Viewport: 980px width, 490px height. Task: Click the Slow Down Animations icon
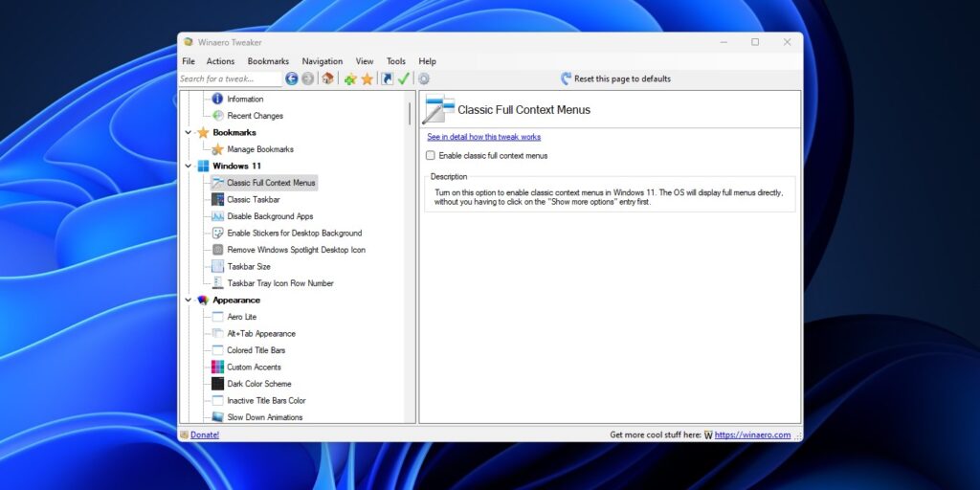[217, 417]
